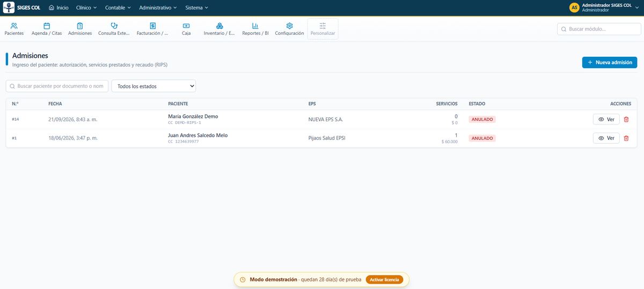
Task: Open the Configuración gear icon
Action: pyautogui.click(x=289, y=26)
